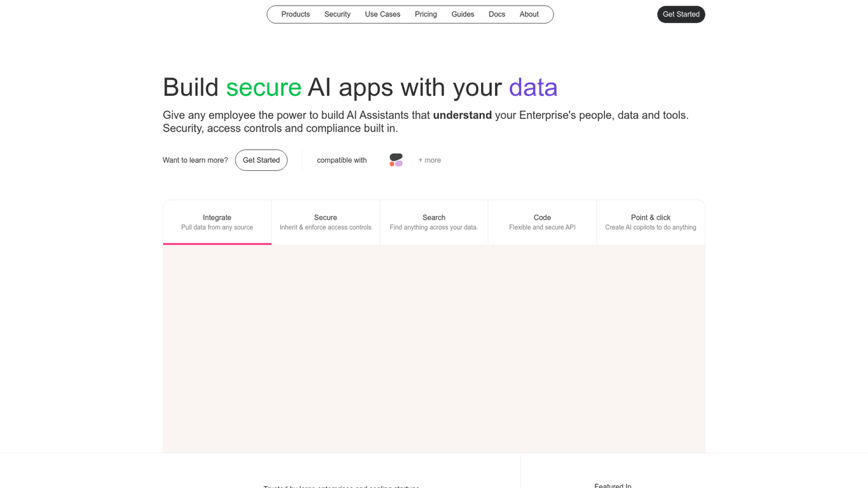Open the Guides section
This screenshot has width=868, height=488.
pyautogui.click(x=463, y=14)
